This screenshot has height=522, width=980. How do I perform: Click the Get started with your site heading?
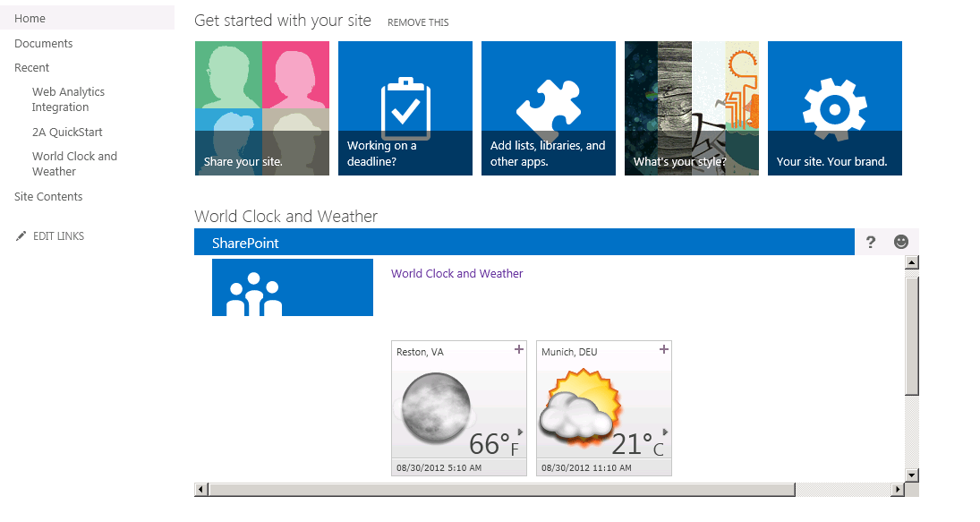(x=283, y=21)
